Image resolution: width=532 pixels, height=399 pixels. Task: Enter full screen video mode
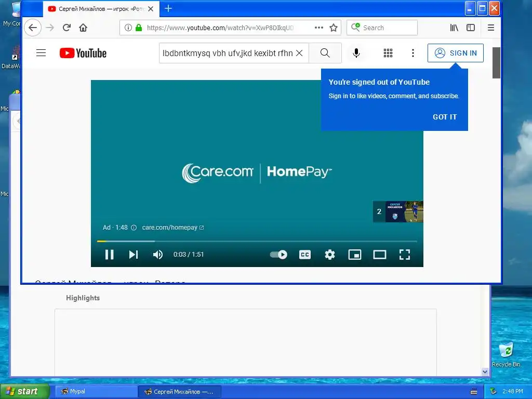[404, 255]
